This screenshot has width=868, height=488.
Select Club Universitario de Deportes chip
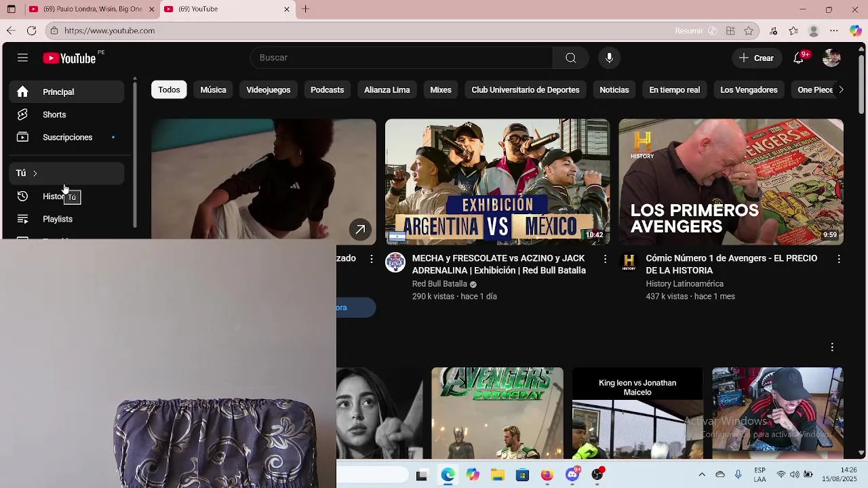tap(526, 89)
